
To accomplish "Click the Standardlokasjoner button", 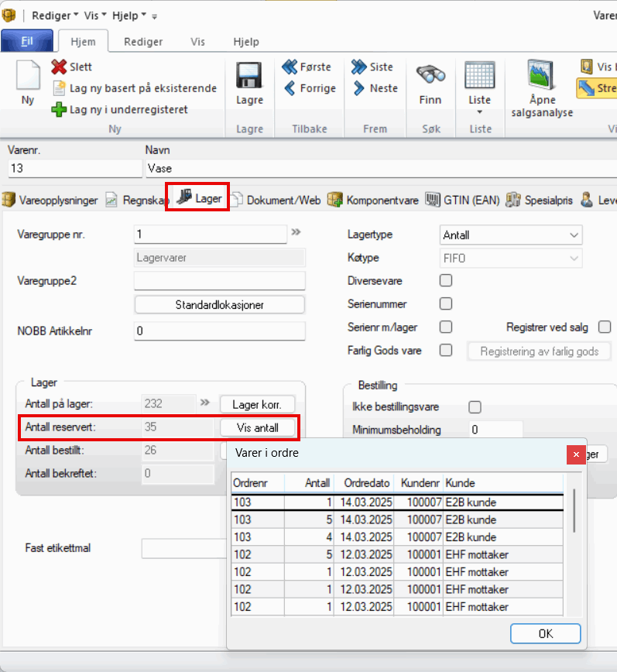I will coord(220,305).
